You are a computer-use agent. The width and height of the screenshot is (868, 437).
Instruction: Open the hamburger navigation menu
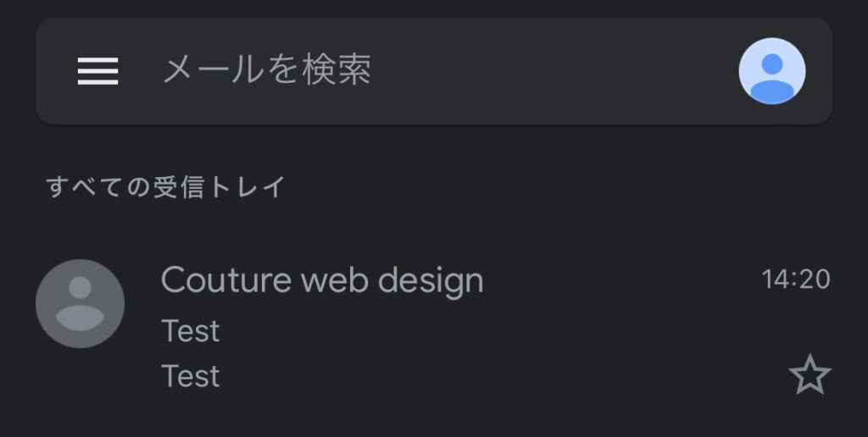(98, 71)
